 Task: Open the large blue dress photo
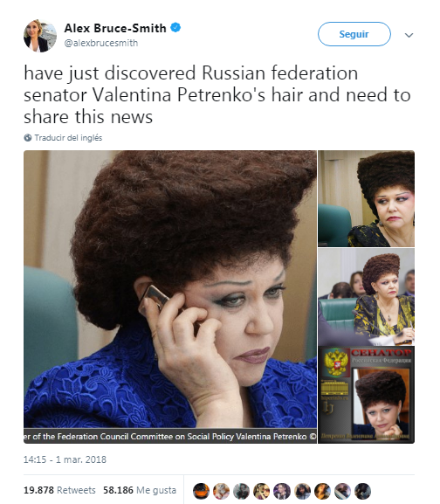tap(170, 297)
